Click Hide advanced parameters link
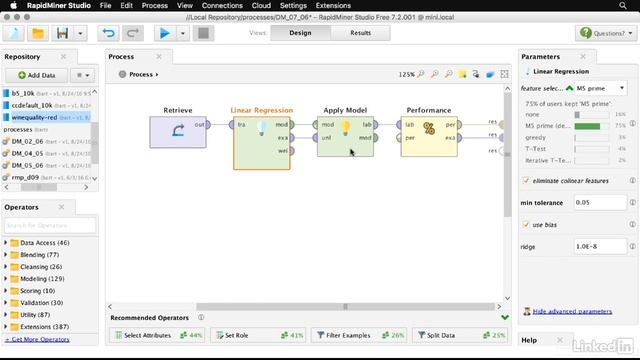 coord(572,311)
